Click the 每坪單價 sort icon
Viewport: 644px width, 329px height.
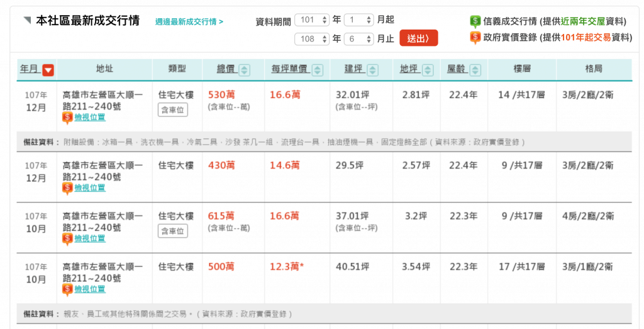click(318, 70)
